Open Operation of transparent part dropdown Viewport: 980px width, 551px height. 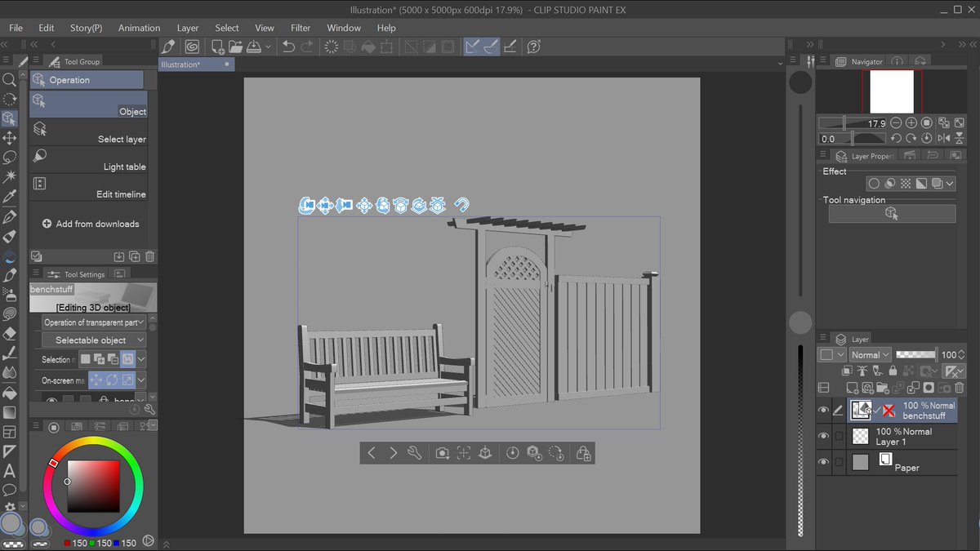(93, 322)
